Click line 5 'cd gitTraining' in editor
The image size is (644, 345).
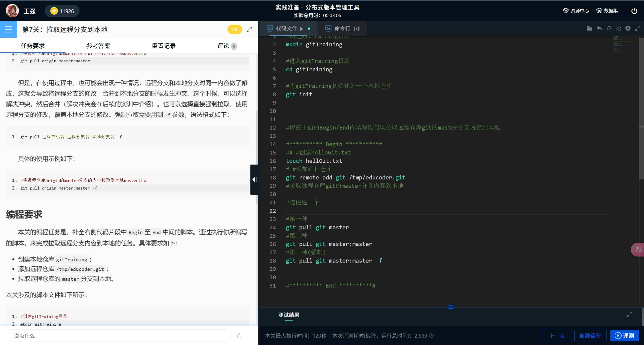pos(309,69)
